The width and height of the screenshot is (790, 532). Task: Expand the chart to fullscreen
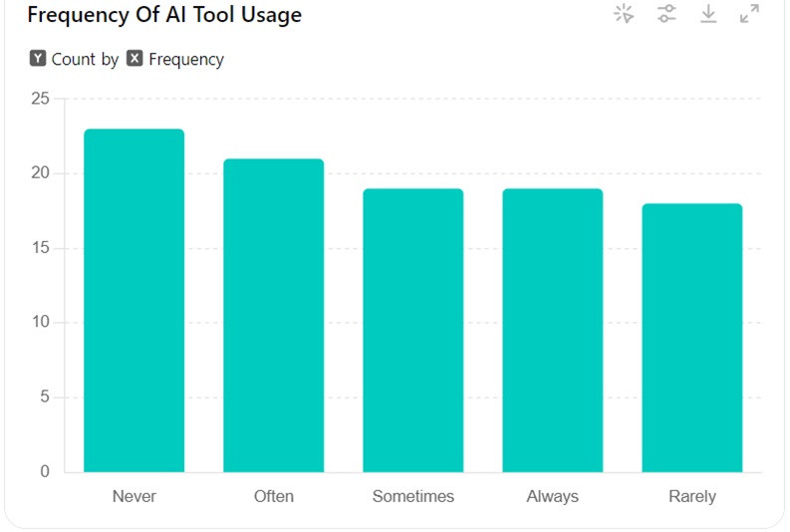(x=750, y=14)
